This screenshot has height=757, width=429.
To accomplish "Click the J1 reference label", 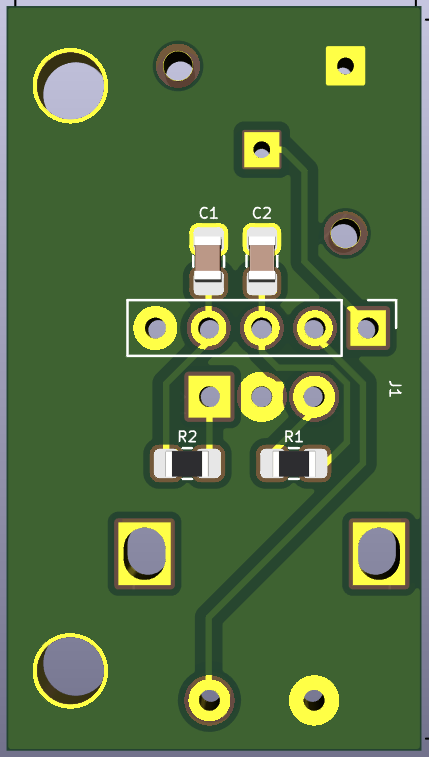I will [x=395, y=388].
